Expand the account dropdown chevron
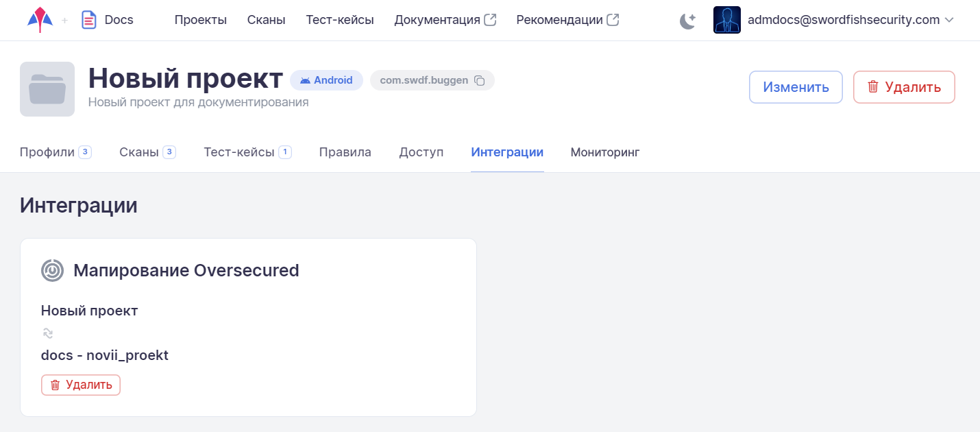Viewport: 980px width, 432px height. point(949,20)
